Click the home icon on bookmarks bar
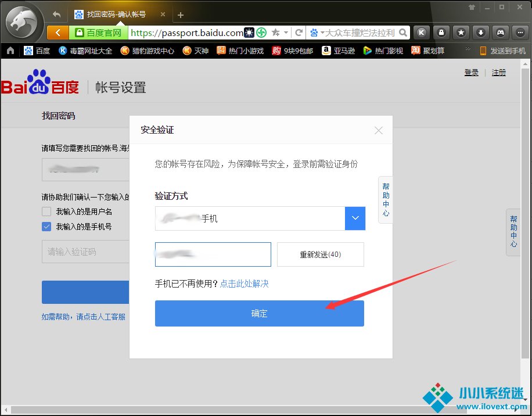The height and width of the screenshot is (416, 532). [10, 51]
